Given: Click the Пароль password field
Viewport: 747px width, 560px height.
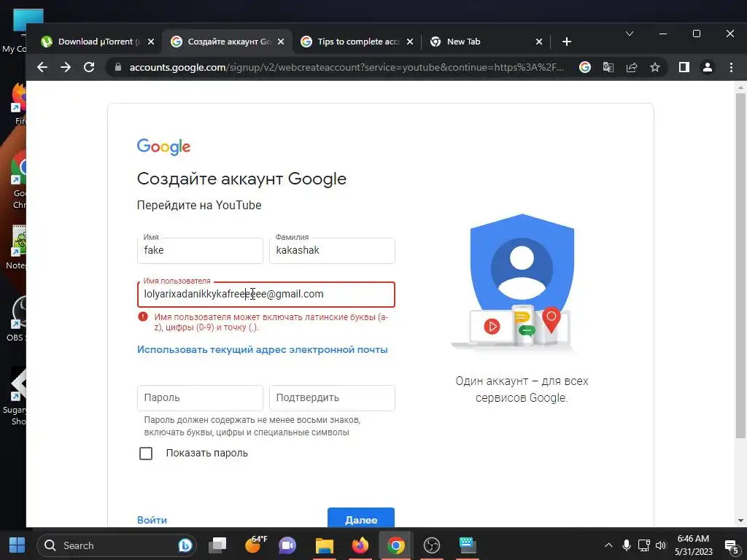Looking at the screenshot, I should click(x=200, y=397).
